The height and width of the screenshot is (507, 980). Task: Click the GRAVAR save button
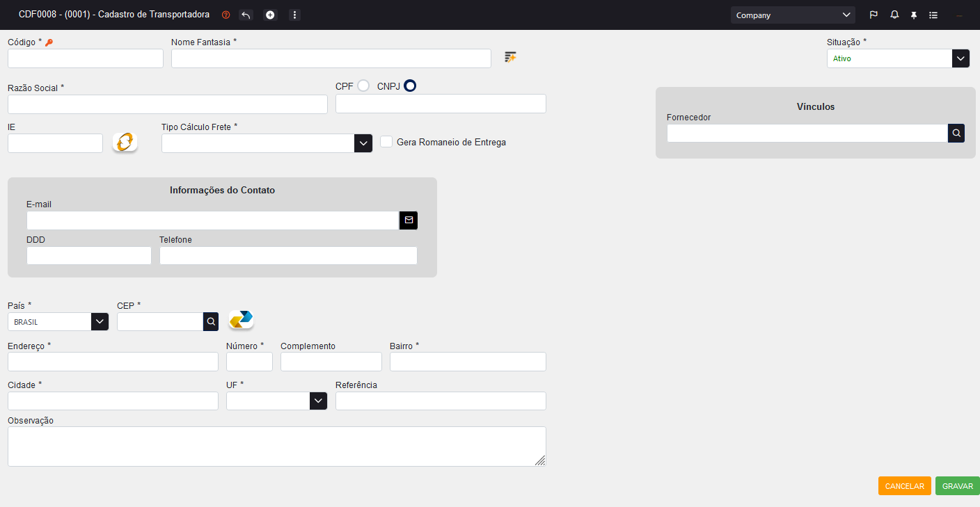coord(958,486)
